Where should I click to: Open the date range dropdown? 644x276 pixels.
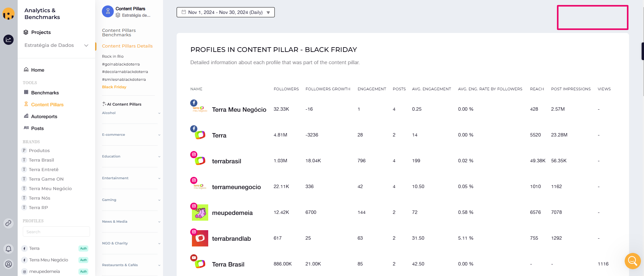226,12
